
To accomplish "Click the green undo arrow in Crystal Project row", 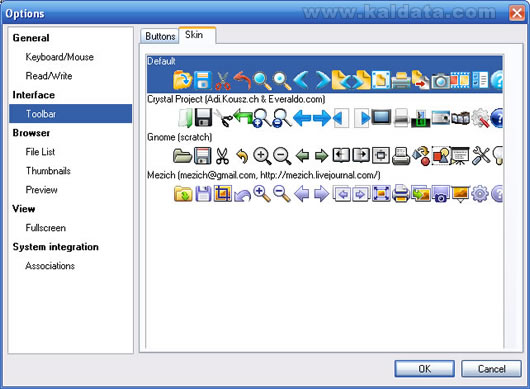I will coord(243,116).
